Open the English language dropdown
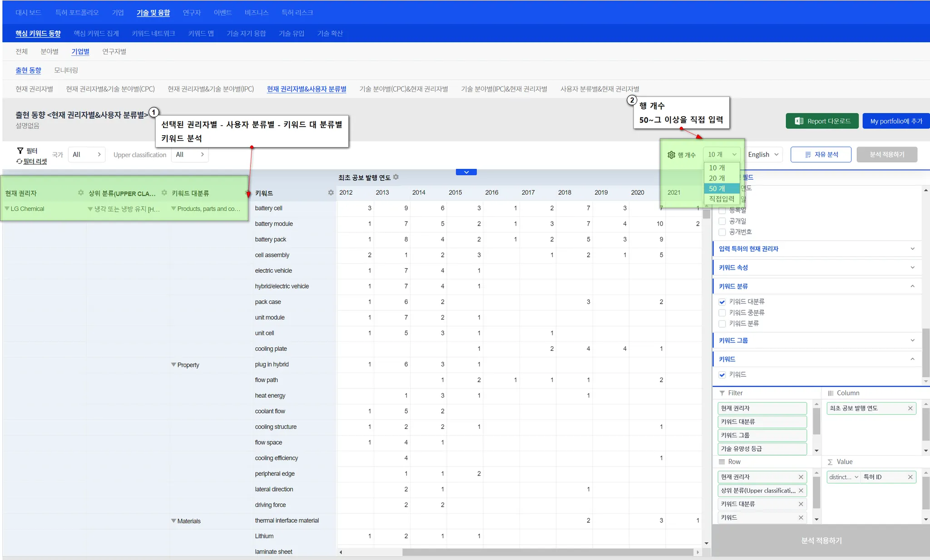 point(763,155)
